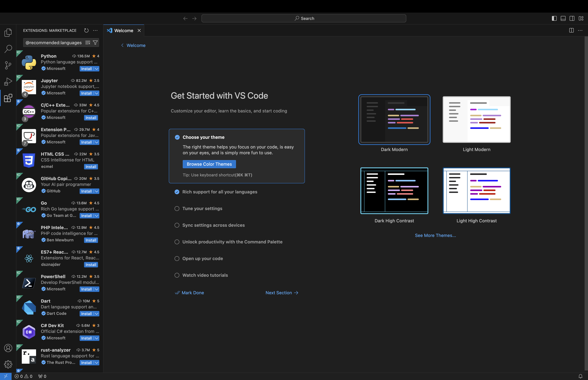The height and width of the screenshot is (380, 588).
Task: Expand install options dropdown for C# Dev Kit
Action: pyautogui.click(x=97, y=338)
